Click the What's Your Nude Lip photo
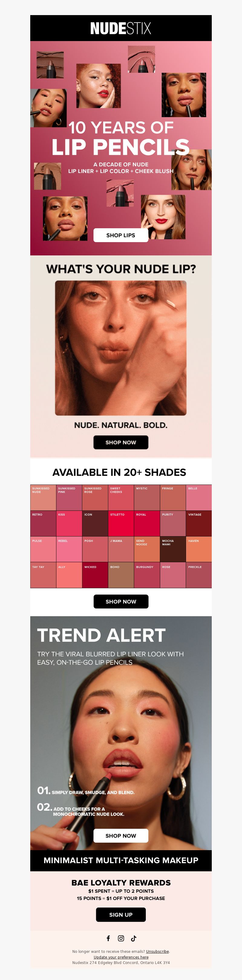The height and width of the screenshot is (980, 242). click(x=121, y=348)
